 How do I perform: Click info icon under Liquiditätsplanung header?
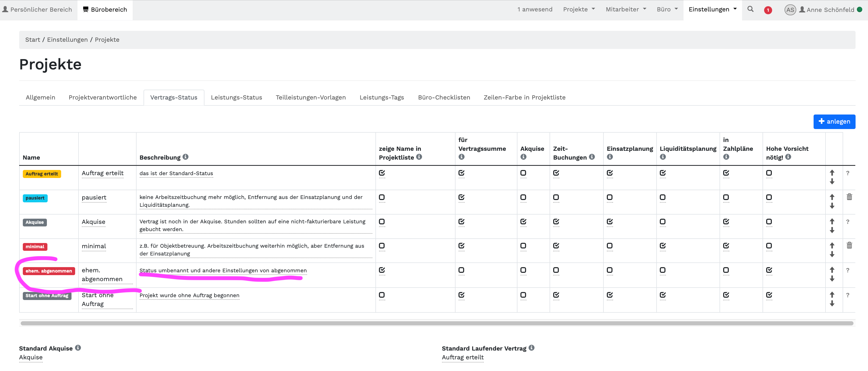tap(663, 157)
